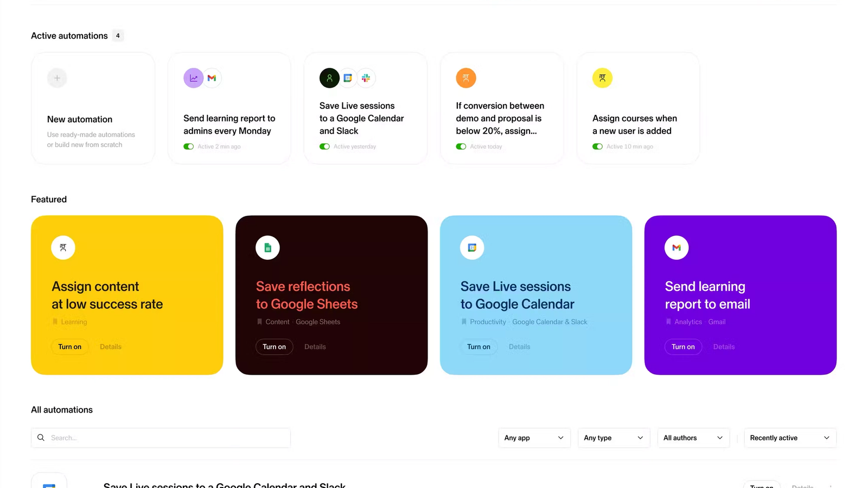Click the Slack icon on the active Save Live sessions card
Image resolution: width=868 pixels, height=488 pixels.
(x=366, y=78)
